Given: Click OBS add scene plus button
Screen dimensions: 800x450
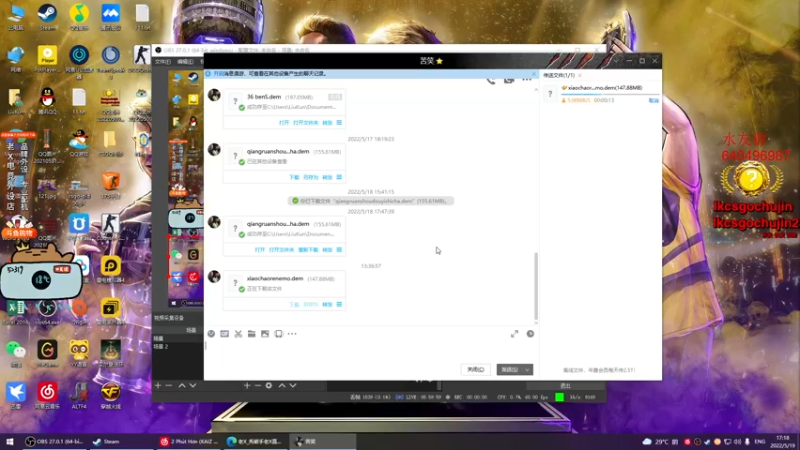Looking at the screenshot, I should click(158, 386).
